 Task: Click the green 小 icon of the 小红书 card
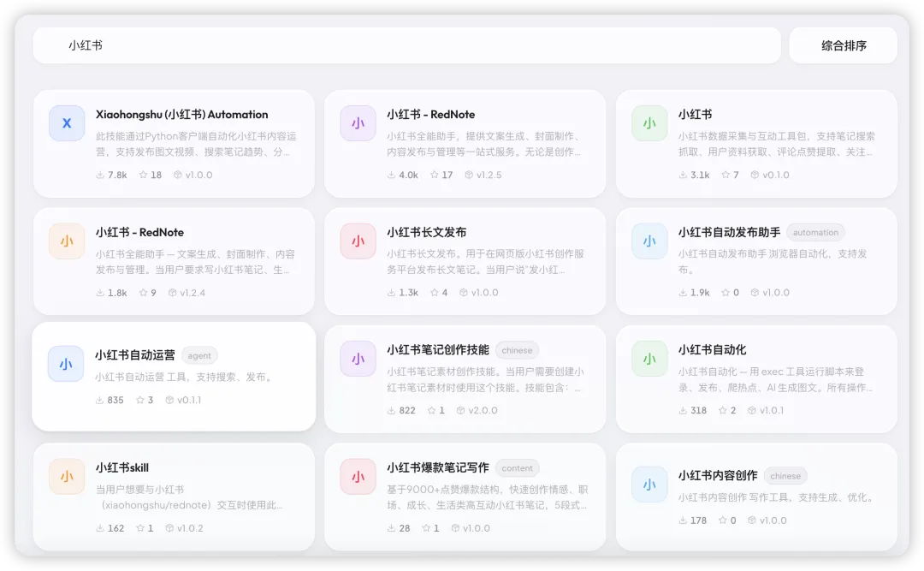[649, 123]
